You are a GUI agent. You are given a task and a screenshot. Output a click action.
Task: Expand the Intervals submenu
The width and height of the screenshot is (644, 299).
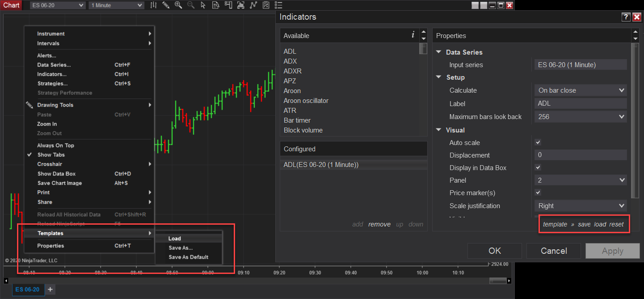click(89, 43)
